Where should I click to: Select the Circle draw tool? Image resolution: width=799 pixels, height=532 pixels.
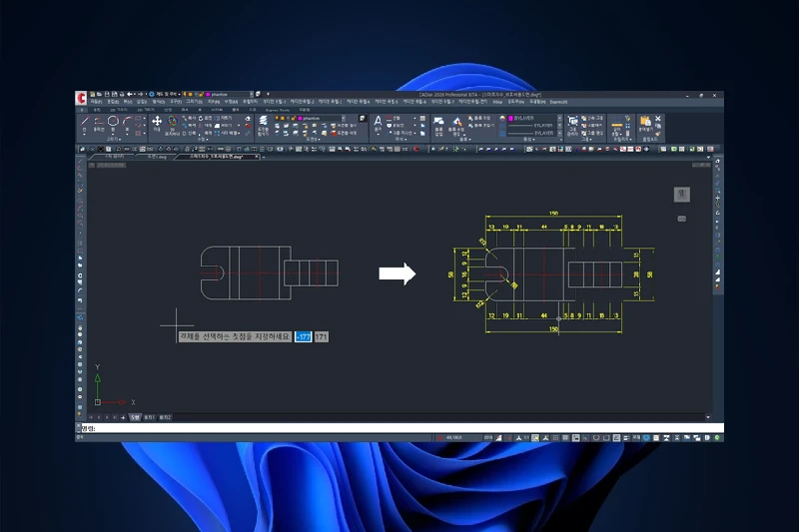coord(113,122)
